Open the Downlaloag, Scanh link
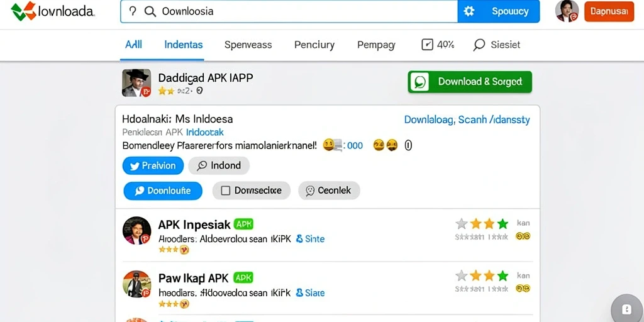This screenshot has width=644, height=322. (x=467, y=120)
